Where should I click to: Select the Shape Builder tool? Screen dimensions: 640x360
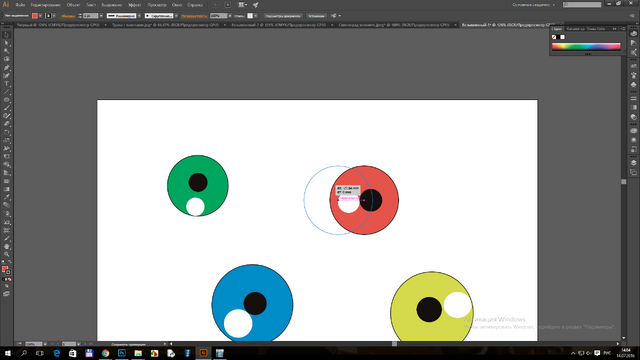click(6, 165)
